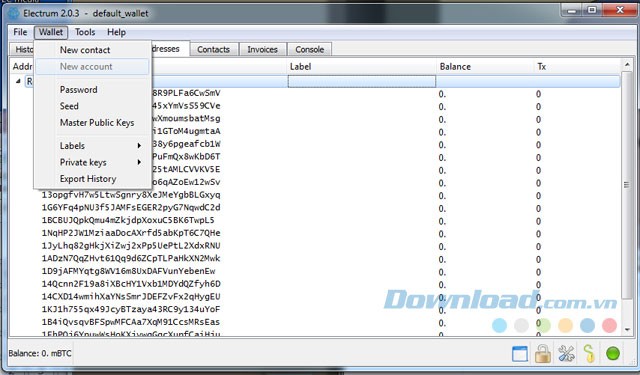Select address 1ADzN7QqZHvt61Qq9d6ZCpTLPaHkXN2Mwk
The width and height of the screenshot is (640, 375).
tap(131, 258)
